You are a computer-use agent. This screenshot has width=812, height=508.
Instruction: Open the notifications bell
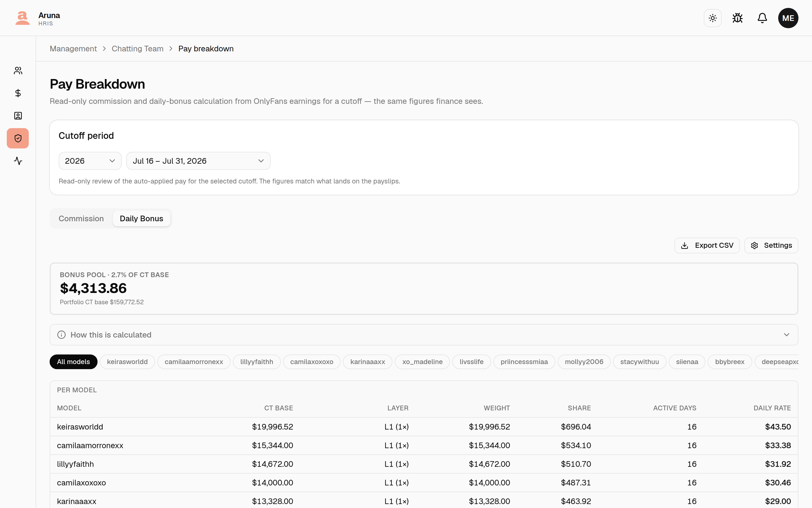pyautogui.click(x=762, y=18)
